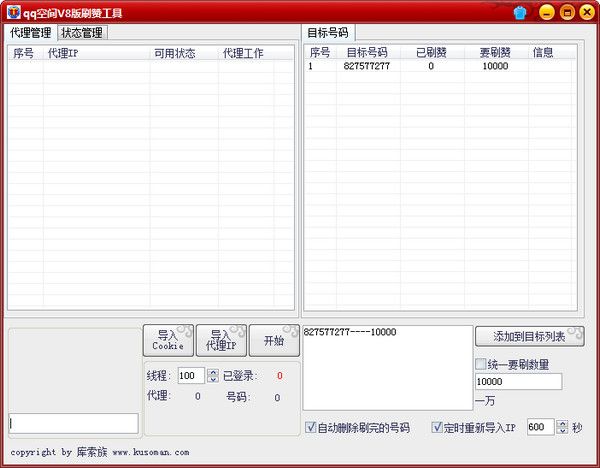Image resolution: width=600 pixels, height=468 pixels.
Task: Enable the 统一要刷数量 checkbox
Action: (x=481, y=364)
